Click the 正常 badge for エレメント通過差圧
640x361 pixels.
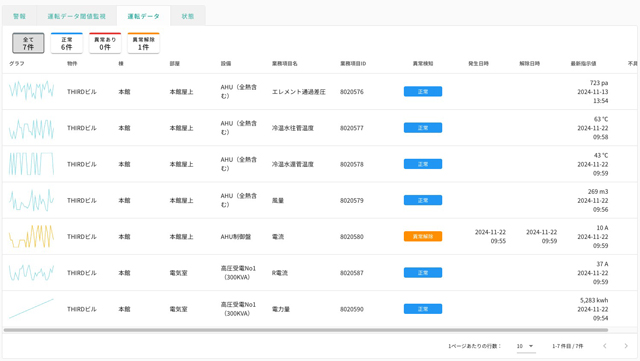coord(423,91)
